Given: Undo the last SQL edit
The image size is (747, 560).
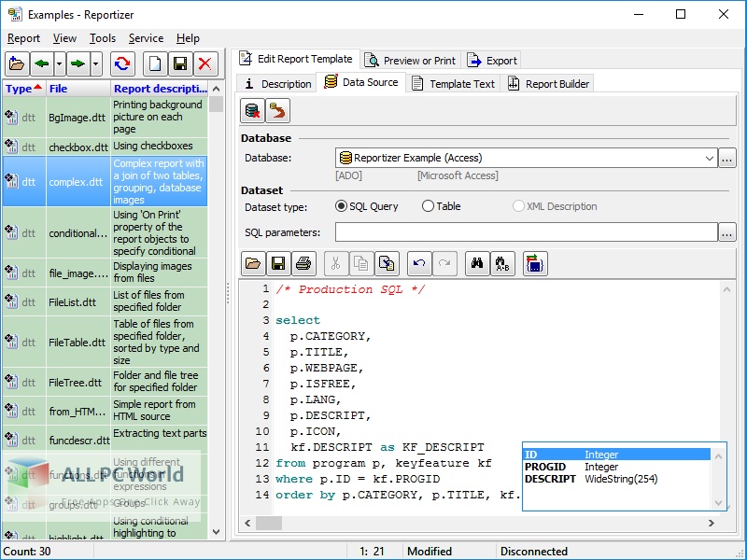Looking at the screenshot, I should pyautogui.click(x=420, y=264).
